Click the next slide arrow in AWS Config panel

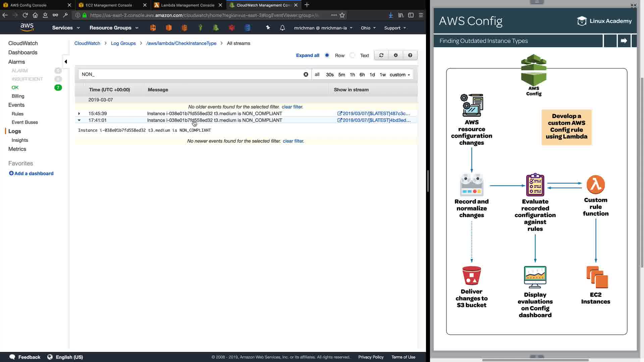click(x=624, y=41)
